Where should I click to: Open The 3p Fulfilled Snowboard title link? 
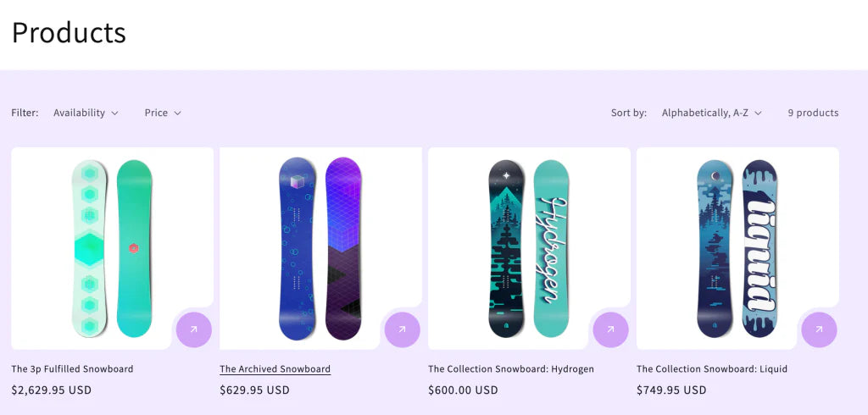[72, 369]
